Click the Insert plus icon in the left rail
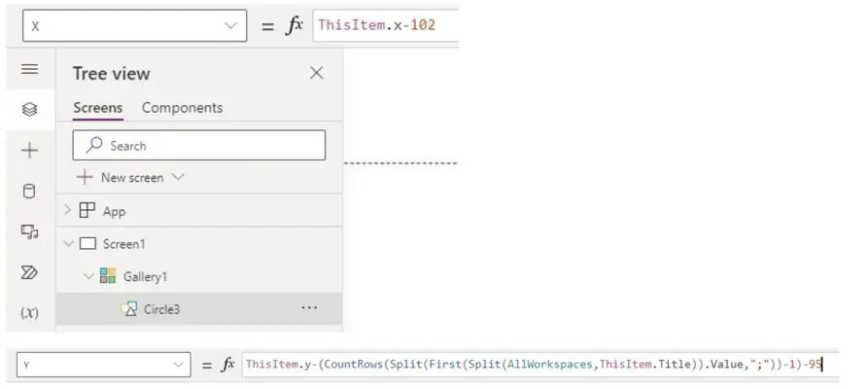 pyautogui.click(x=29, y=150)
